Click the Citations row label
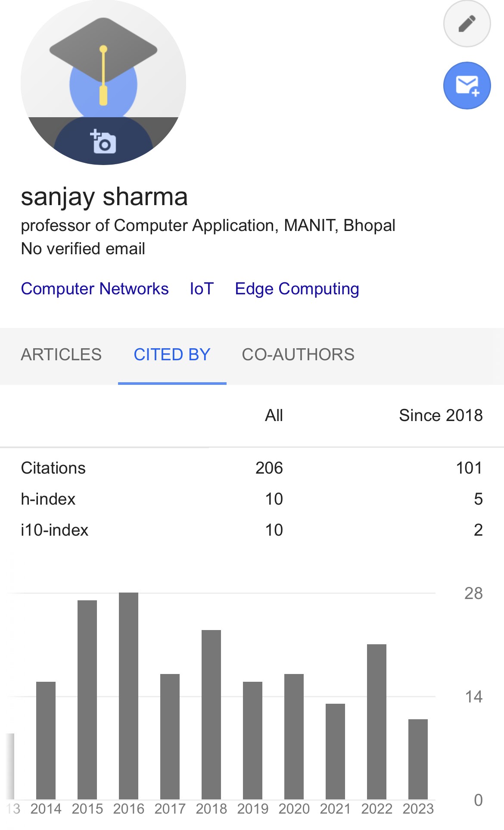 [53, 468]
